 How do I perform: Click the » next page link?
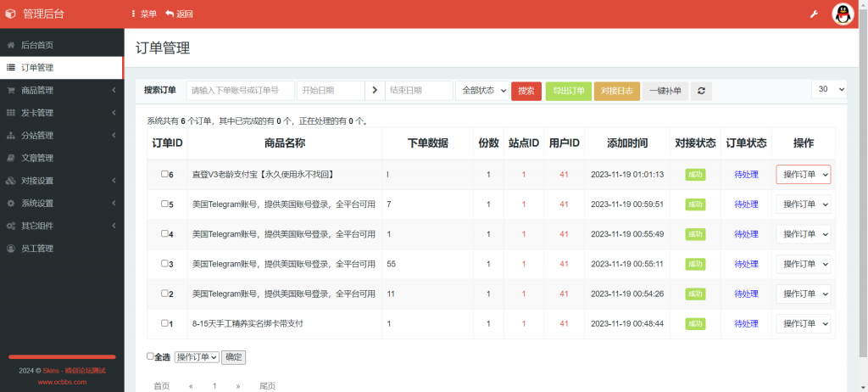coord(238,386)
